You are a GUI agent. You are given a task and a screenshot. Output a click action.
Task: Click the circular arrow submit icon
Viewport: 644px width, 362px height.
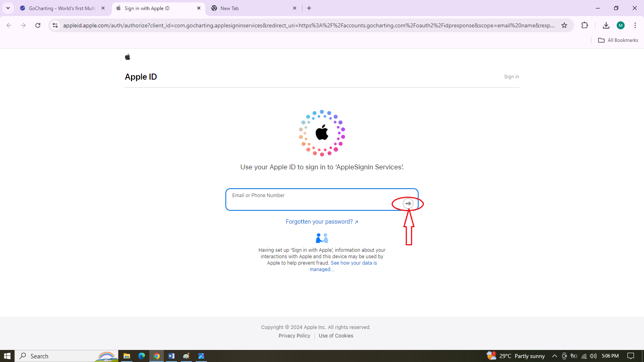coord(407,204)
